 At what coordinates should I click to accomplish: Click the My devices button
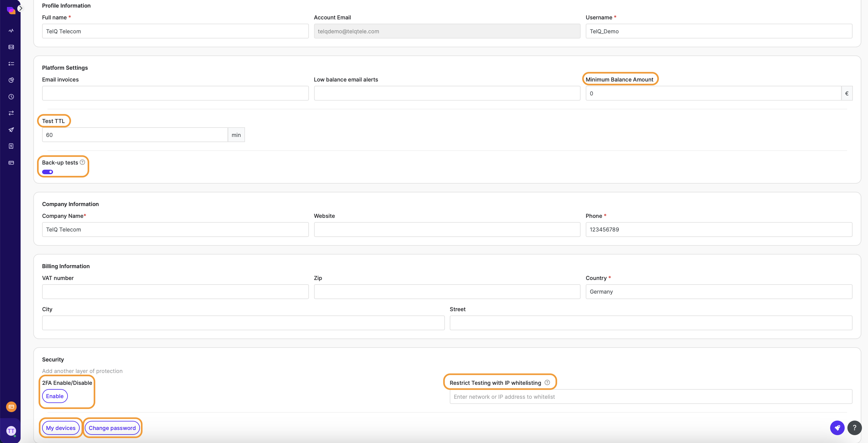(61, 428)
